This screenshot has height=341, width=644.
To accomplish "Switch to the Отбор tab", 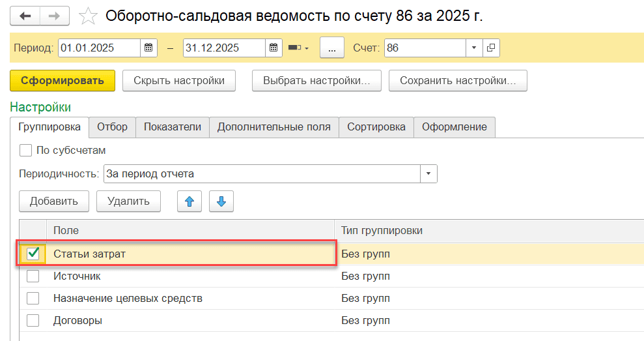I will pos(112,127).
